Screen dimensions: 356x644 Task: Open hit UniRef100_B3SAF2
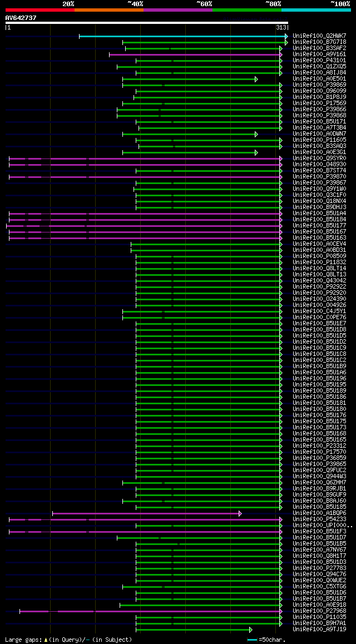pyautogui.click(x=319, y=48)
